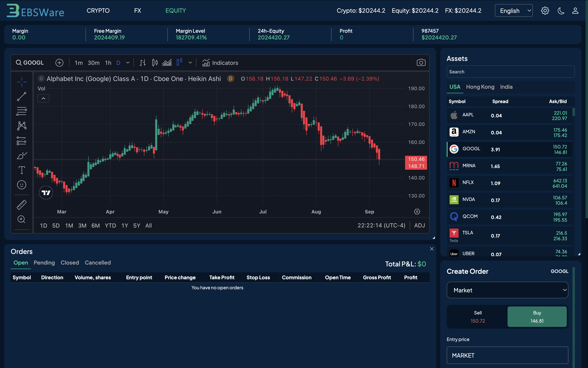Screen dimensions: 588x368
Task: Open the settings gear in header
Action: click(x=545, y=11)
